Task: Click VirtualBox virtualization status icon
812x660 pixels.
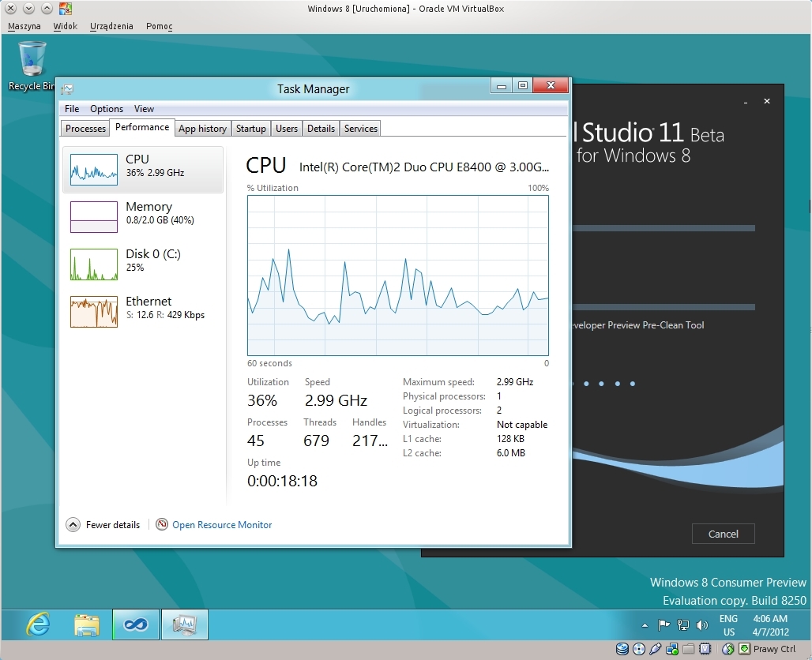Action: pos(705,649)
